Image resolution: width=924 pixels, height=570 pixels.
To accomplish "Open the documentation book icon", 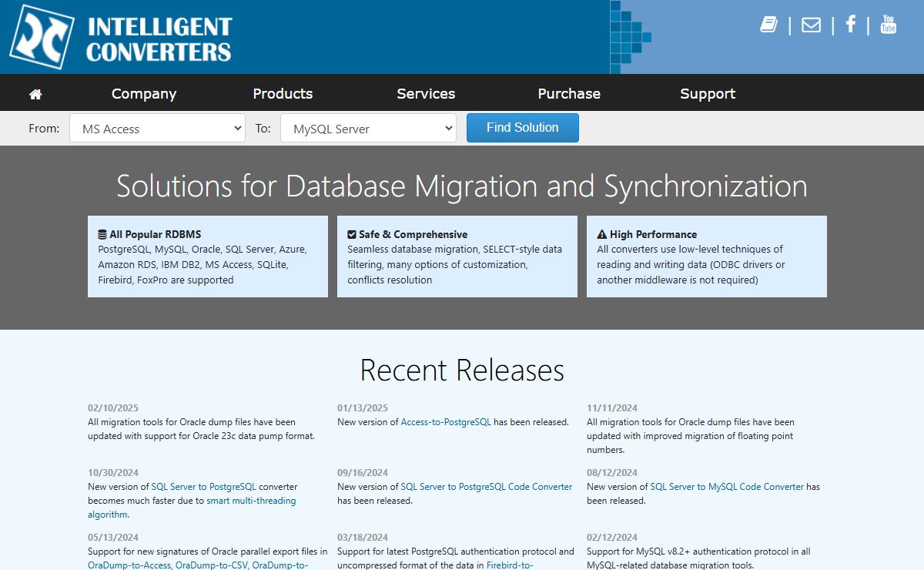I will (x=768, y=25).
